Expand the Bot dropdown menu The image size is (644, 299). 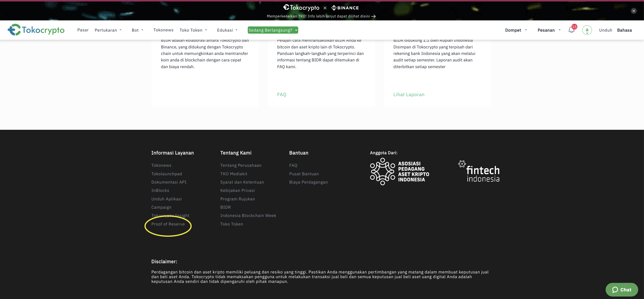click(x=138, y=30)
